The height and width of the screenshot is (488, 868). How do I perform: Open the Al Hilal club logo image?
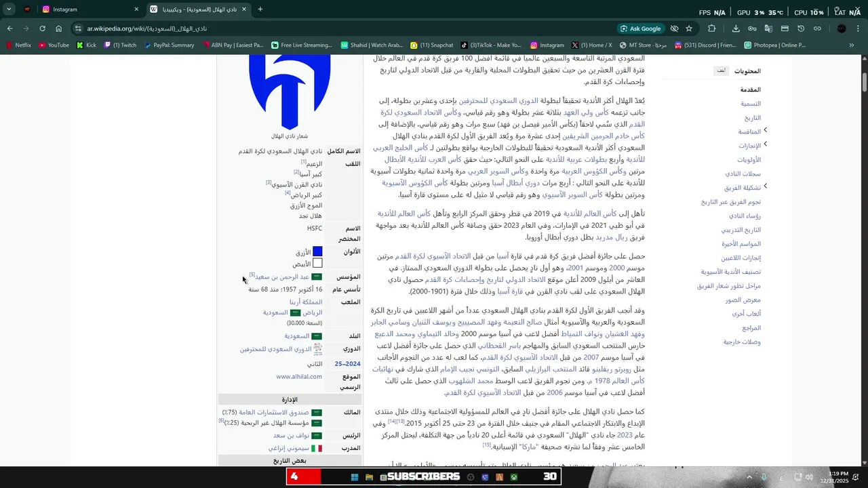[x=290, y=92]
